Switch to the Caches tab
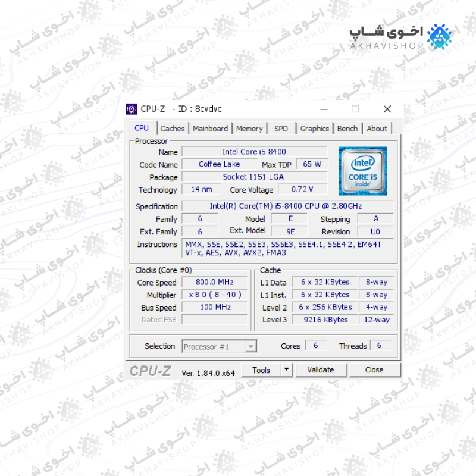 click(173, 129)
